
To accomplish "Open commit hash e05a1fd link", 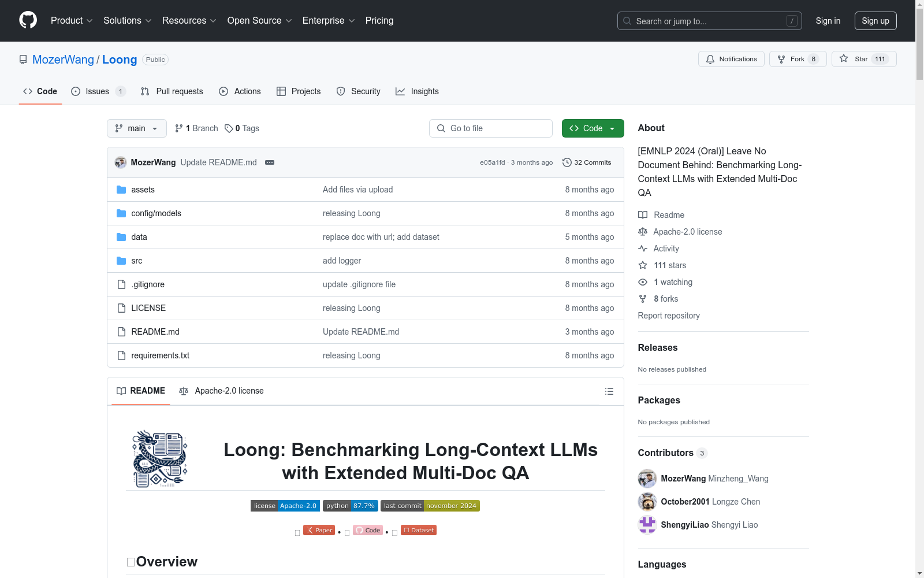I will [492, 162].
